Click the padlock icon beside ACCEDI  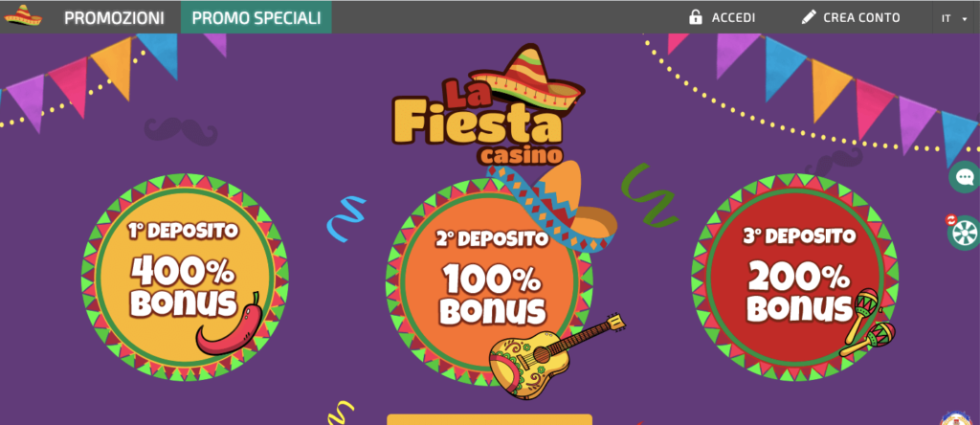695,17
